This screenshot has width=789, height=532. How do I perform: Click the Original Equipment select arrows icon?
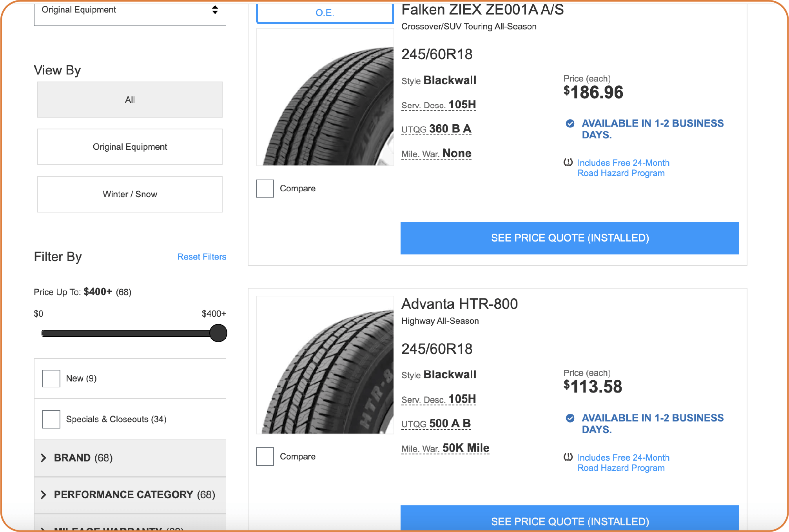point(215,10)
